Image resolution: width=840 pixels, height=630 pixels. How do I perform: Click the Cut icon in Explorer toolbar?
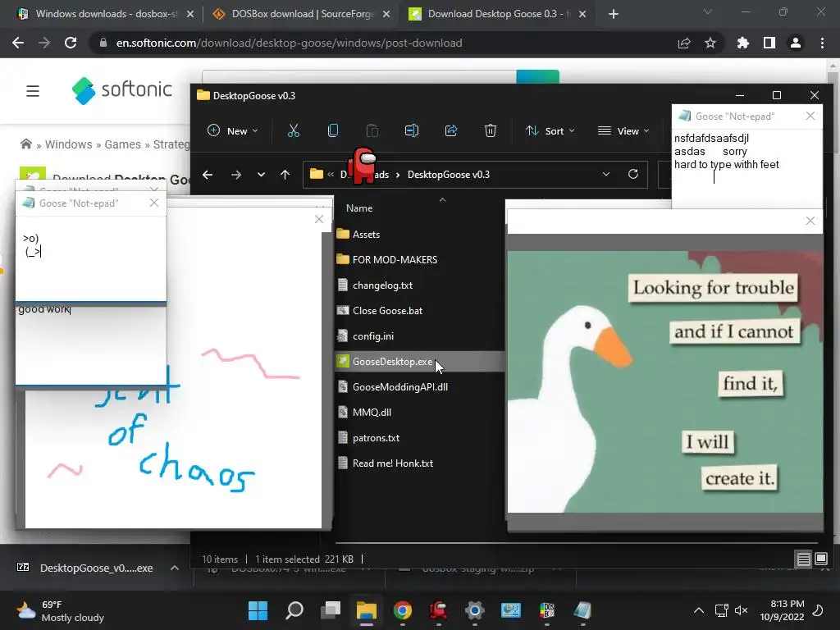pyautogui.click(x=293, y=130)
